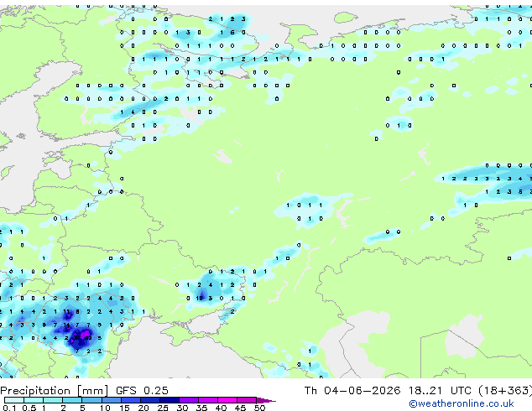Select the 'Precipitation [mm]' title text
Image resolution: width=532 pixels, height=411 pixels.
[55, 391]
